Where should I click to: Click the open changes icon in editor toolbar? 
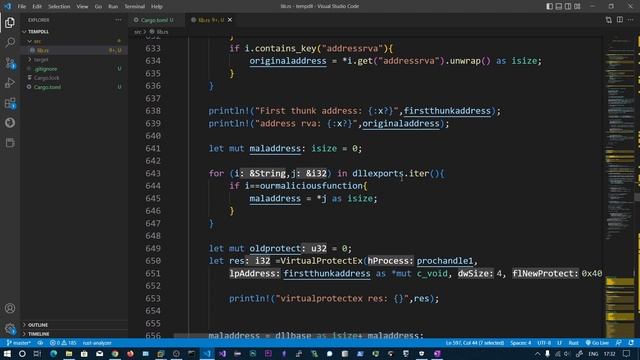[609, 20]
